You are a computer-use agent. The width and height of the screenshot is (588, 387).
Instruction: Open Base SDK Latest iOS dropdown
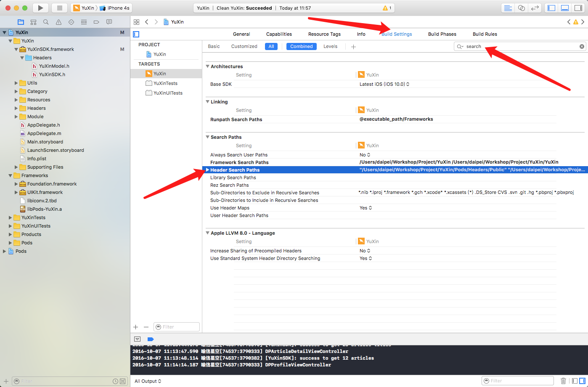coord(384,84)
